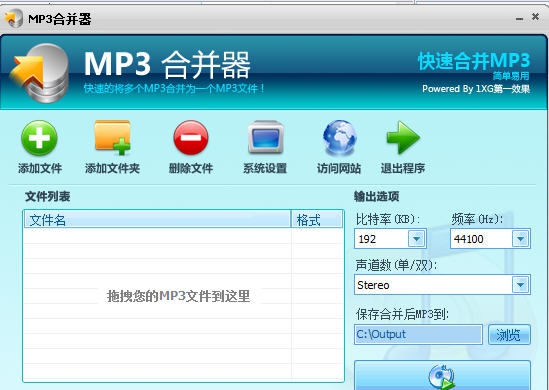Minimize the MP3合并器 window
Image resolution: width=549 pixels, height=390 pixels.
520,18
